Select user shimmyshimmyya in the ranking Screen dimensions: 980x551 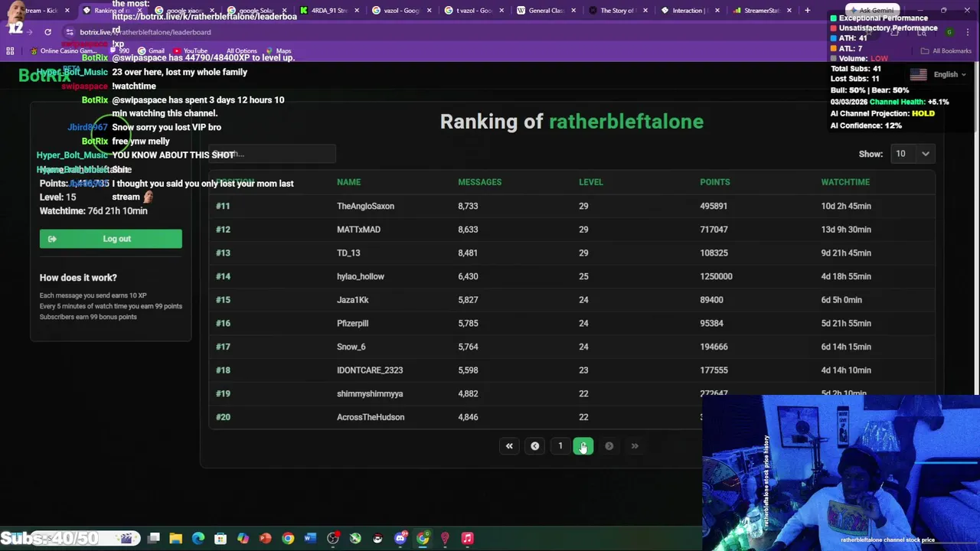pos(370,393)
